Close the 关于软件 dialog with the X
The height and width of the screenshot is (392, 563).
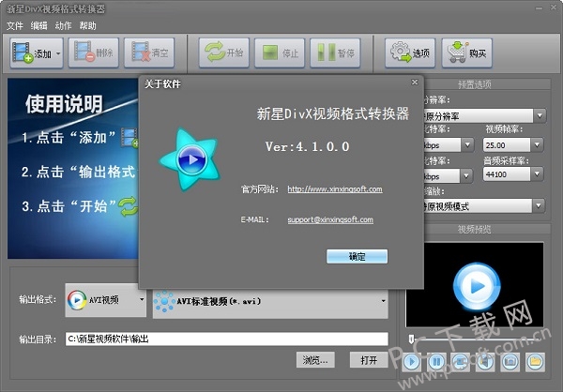[415, 83]
